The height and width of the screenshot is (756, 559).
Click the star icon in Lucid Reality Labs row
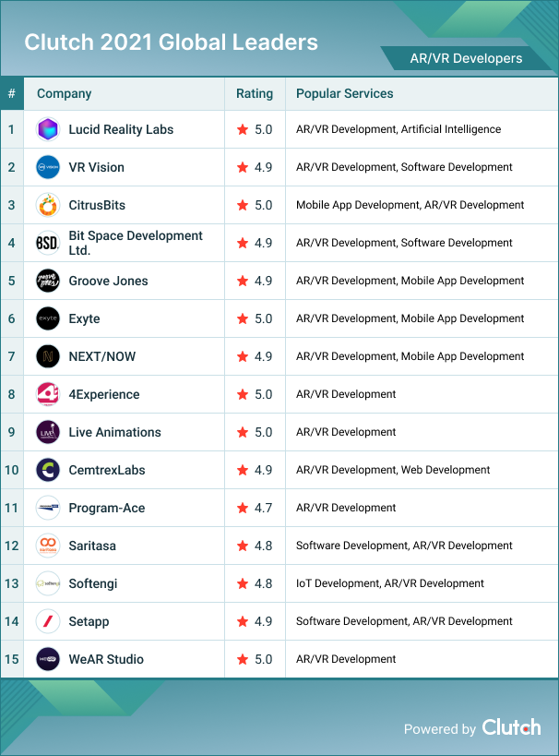[x=243, y=129]
